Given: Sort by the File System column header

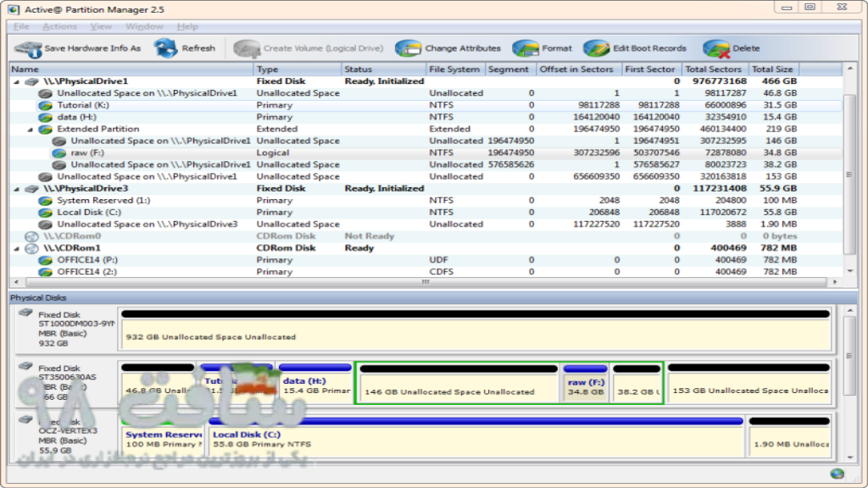Looking at the screenshot, I should coord(455,69).
